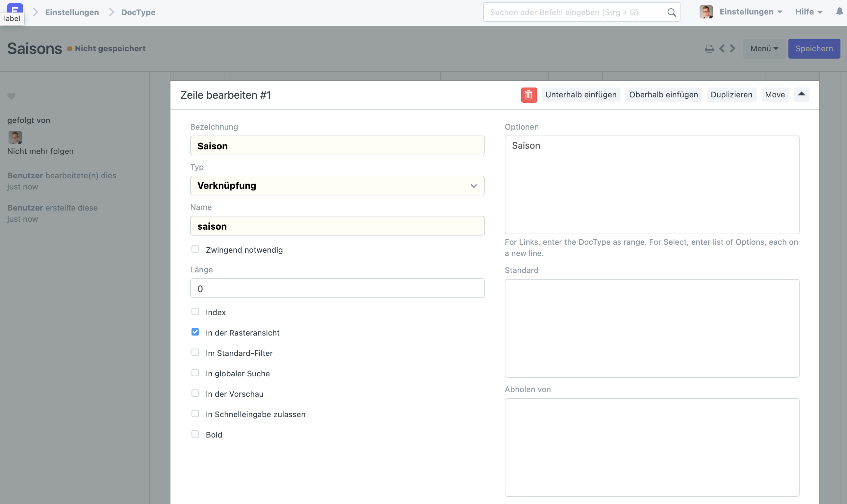Click the Speichern button

[814, 49]
